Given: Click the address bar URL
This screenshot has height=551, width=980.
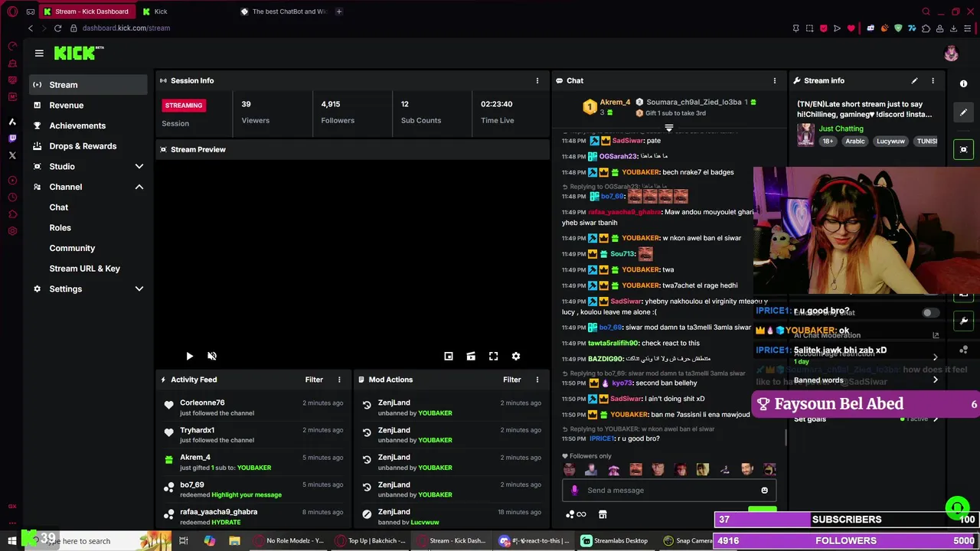Looking at the screenshot, I should [126, 28].
